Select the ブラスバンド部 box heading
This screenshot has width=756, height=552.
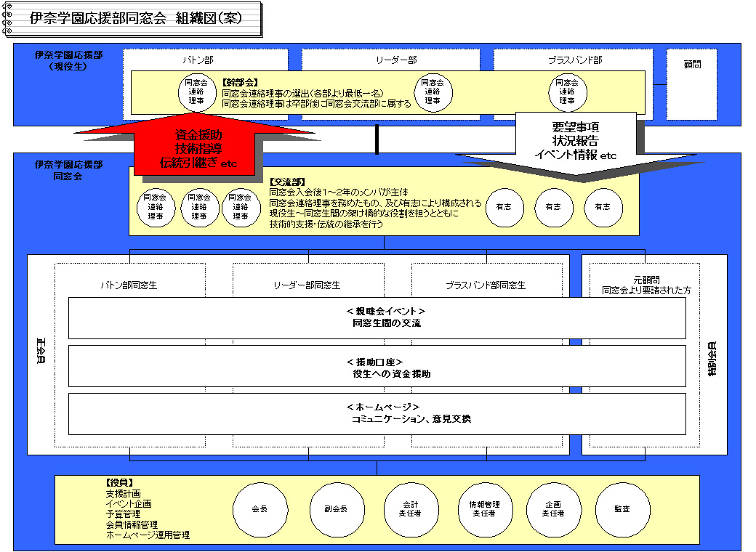pos(575,60)
